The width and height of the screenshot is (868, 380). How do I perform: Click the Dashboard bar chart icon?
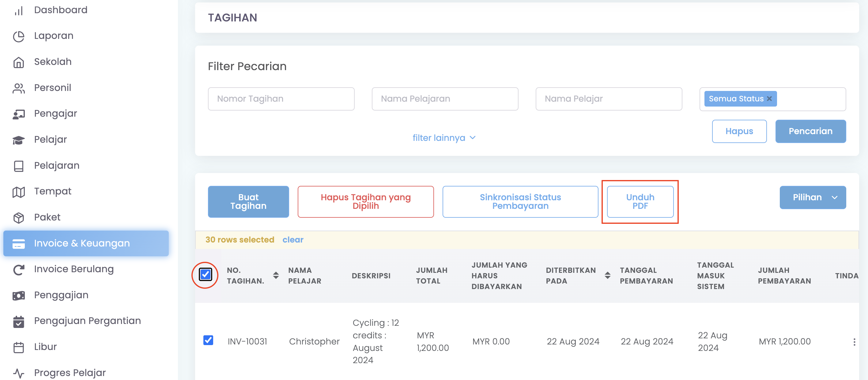pos(19,10)
